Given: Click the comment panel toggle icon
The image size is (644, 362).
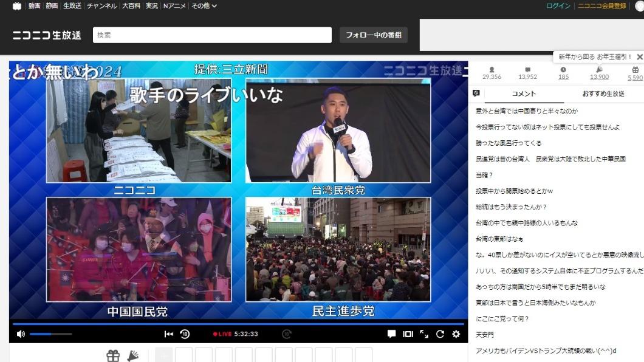Looking at the screenshot, I should point(476,93).
